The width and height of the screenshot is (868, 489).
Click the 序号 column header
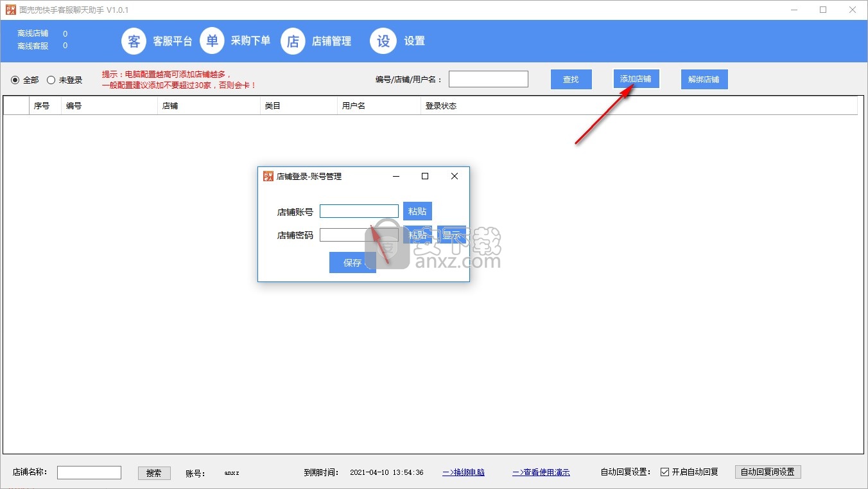click(45, 106)
